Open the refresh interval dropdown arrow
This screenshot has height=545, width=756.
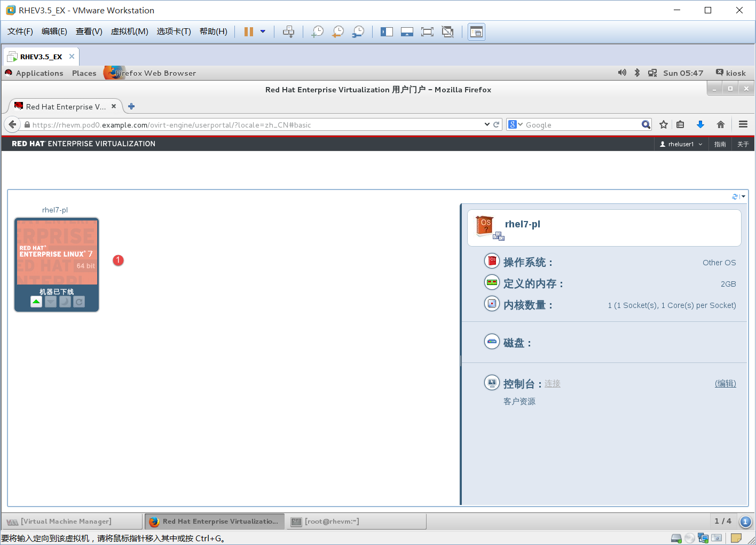click(x=743, y=196)
